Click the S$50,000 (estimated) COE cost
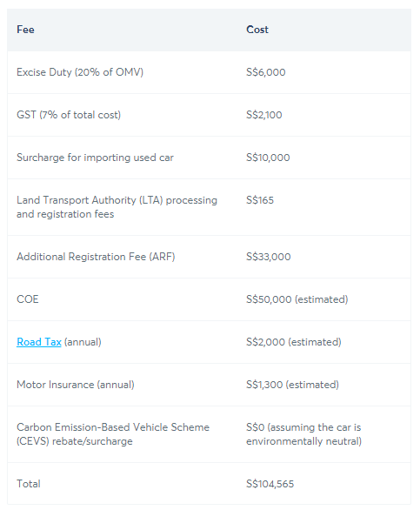Image resolution: width=420 pixels, height=510 pixels. pos(297,299)
